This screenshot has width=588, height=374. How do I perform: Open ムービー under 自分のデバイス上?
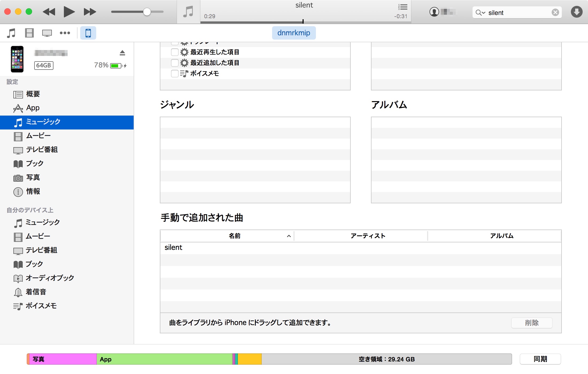point(67,236)
